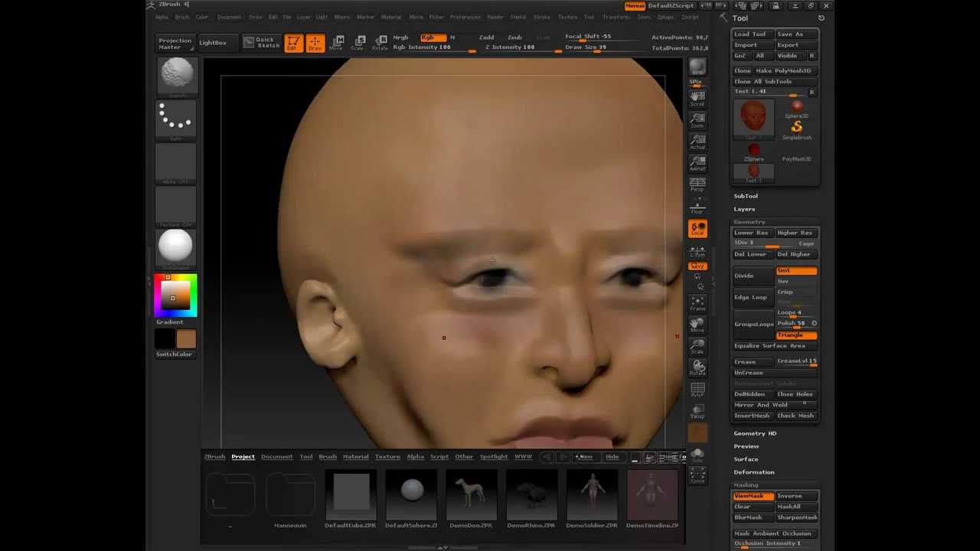The height and width of the screenshot is (551, 980).
Task: Select the PolyMesh3D tool
Action: [797, 158]
